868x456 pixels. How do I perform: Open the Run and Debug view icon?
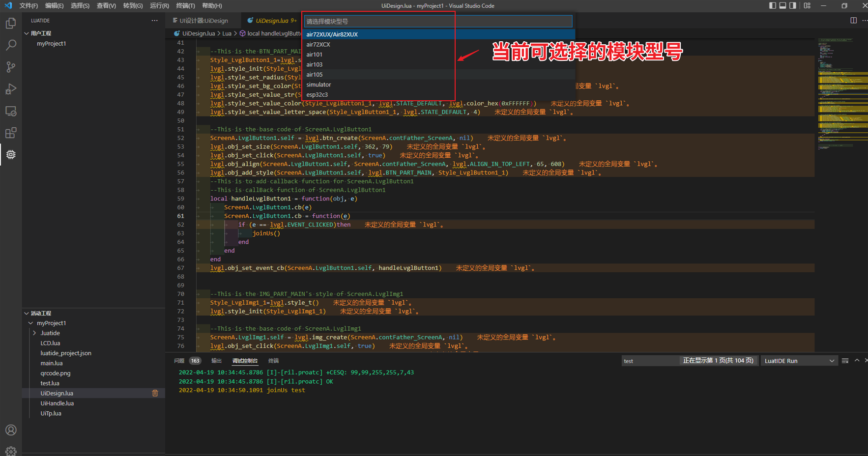click(11, 89)
